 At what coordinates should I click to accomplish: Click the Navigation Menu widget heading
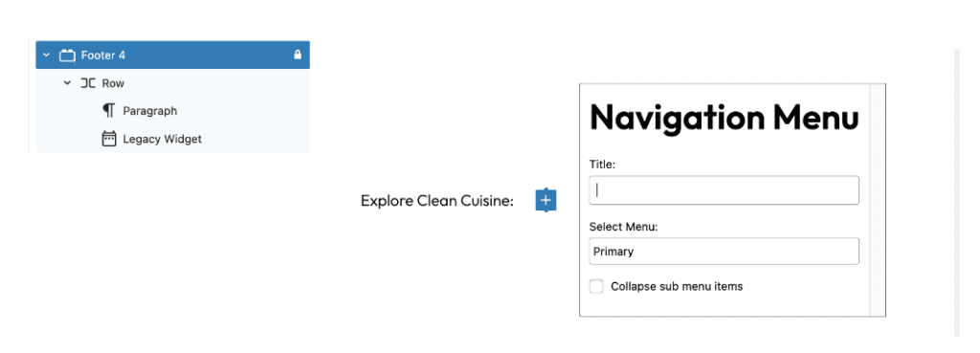[724, 118]
